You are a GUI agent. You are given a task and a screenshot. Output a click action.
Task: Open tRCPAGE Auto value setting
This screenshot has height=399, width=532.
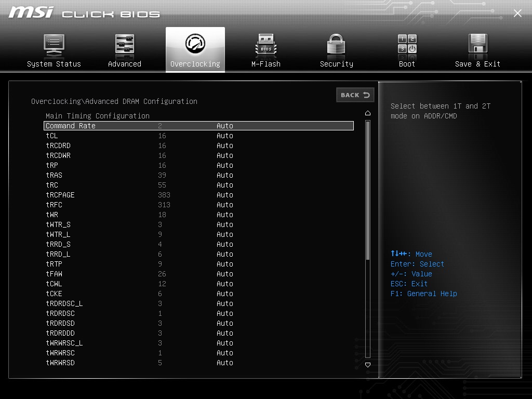pos(225,195)
